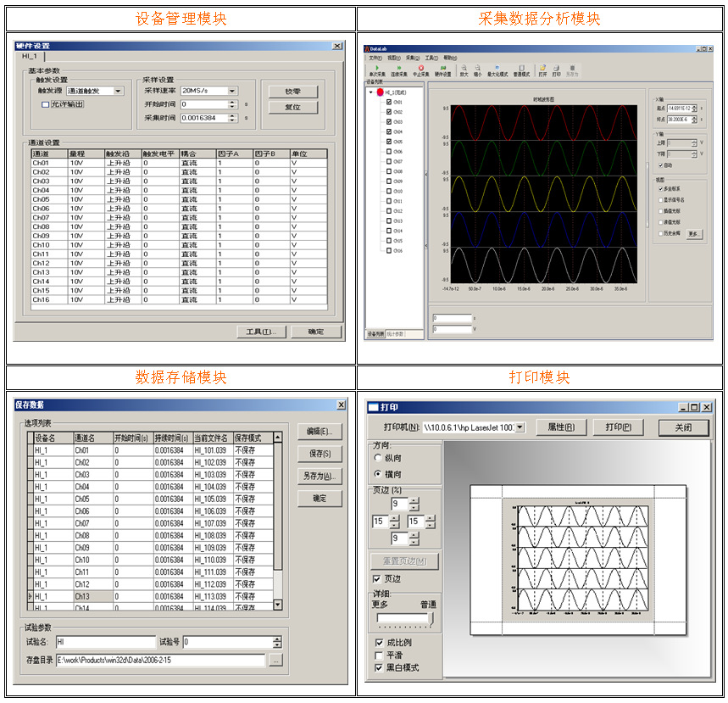Switch to 最大化模式 maximized mode icon
Viewport: 728px width, 703px height.
497,68
